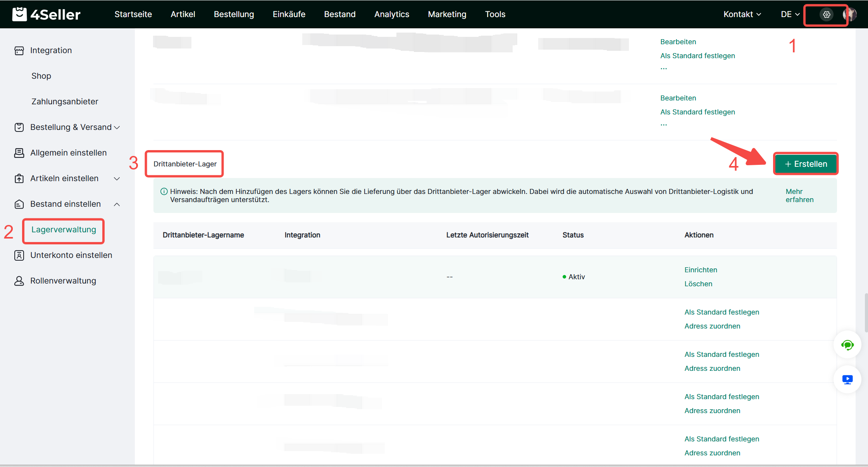
Task: Click the Integration sidebar icon
Action: pyautogui.click(x=19, y=50)
